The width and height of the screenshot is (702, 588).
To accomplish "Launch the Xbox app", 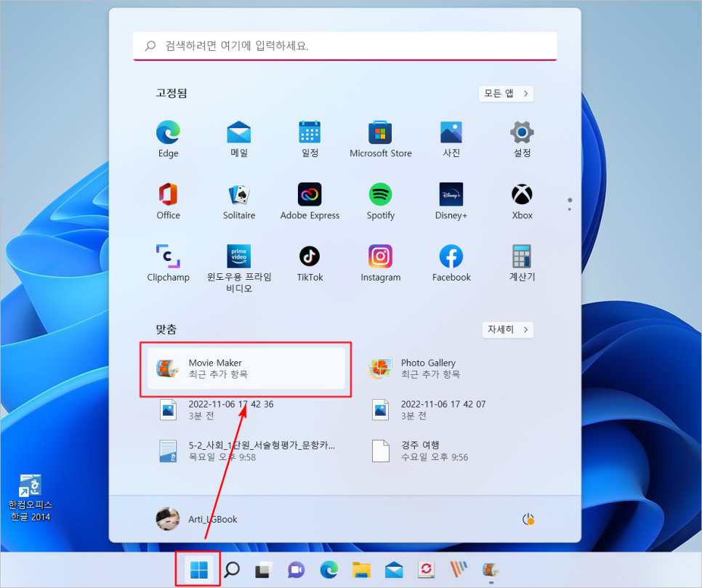I will (522, 201).
